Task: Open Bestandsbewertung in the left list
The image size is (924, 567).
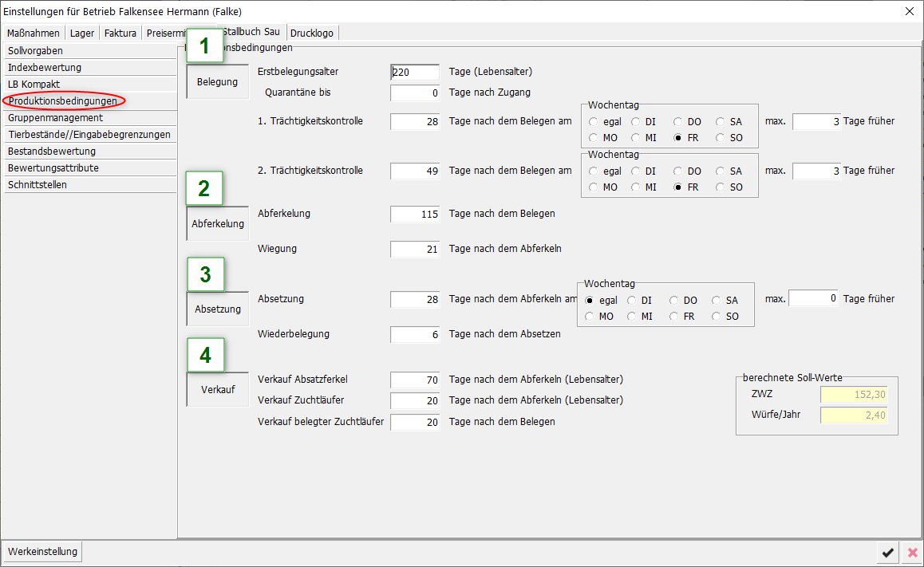Action: pos(52,152)
